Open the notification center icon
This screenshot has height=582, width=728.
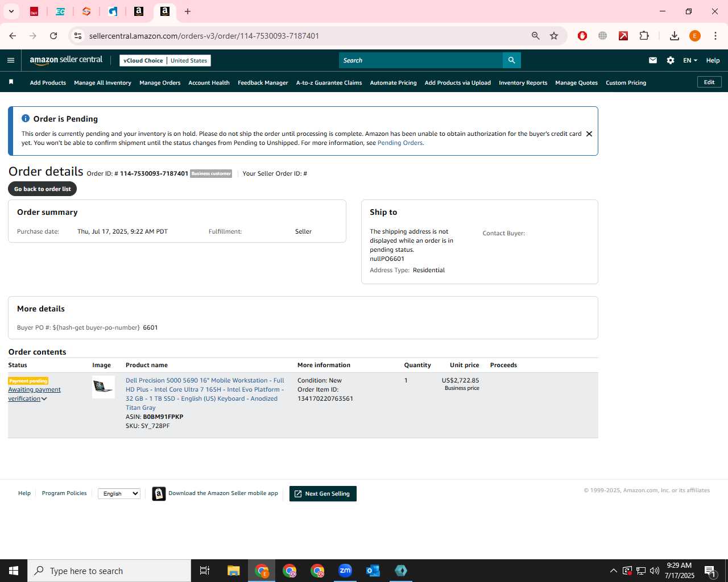pos(710,571)
